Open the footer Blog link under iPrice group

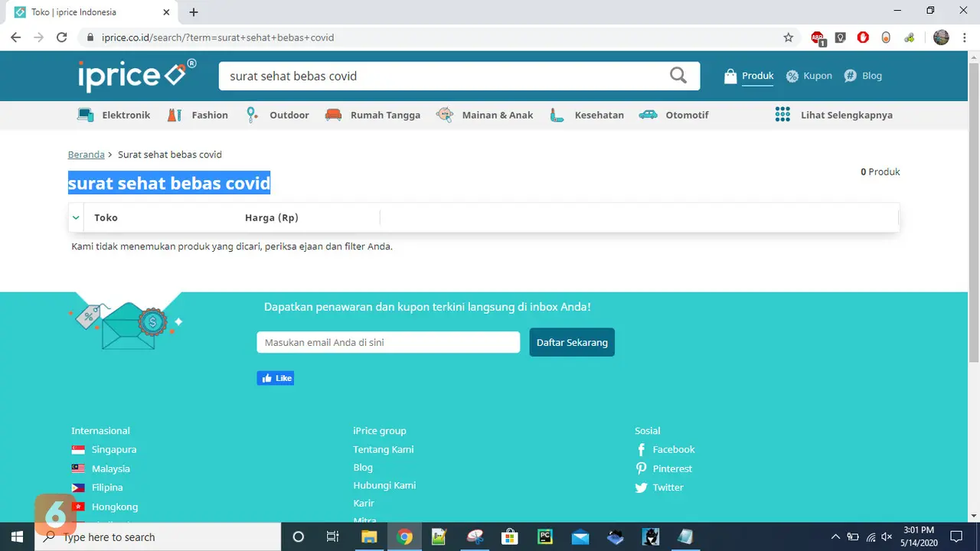coord(363,467)
